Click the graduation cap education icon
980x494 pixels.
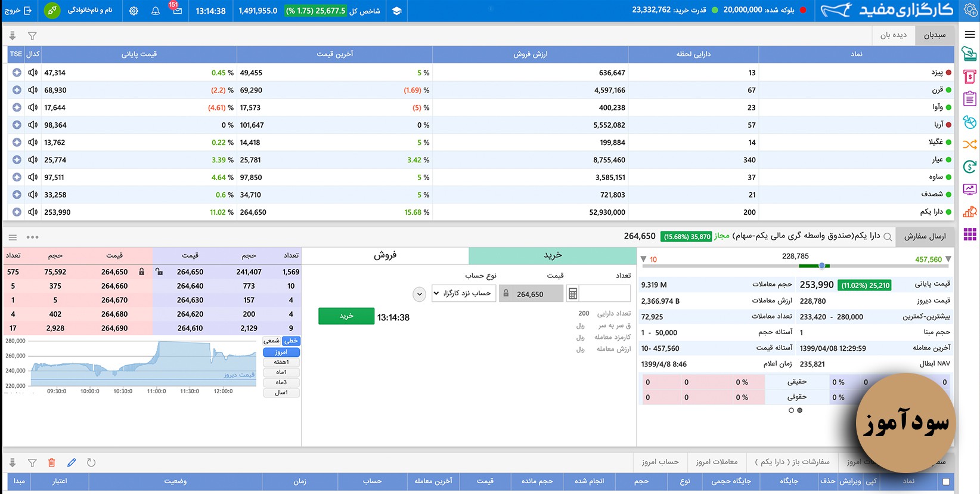[397, 11]
